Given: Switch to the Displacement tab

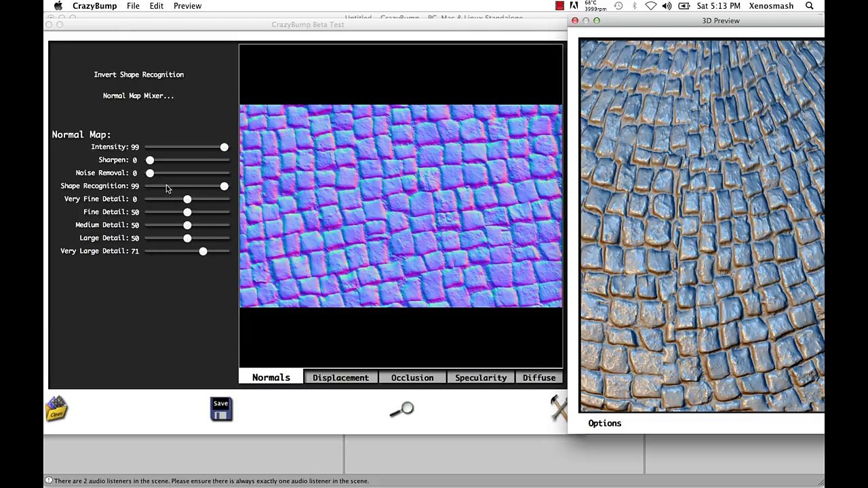Looking at the screenshot, I should 340,378.
